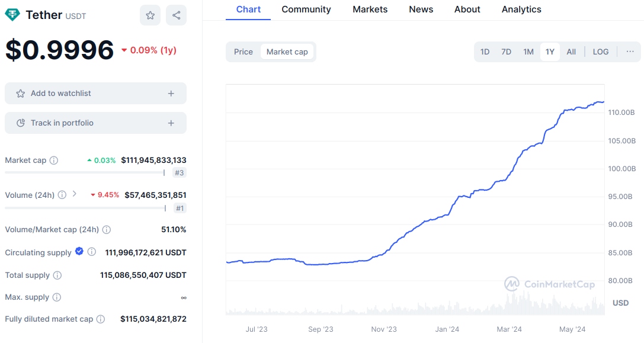Open the Market cap info tooltip icon
644x343 pixels.
[54, 160]
